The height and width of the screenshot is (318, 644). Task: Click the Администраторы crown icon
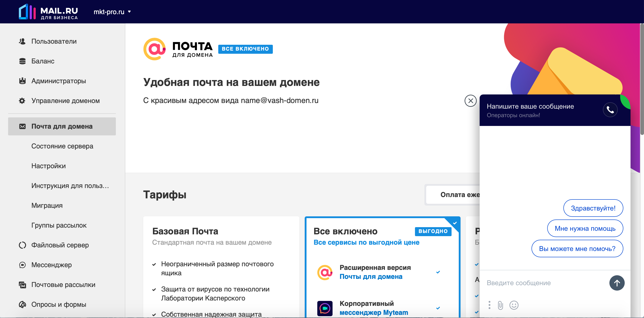[x=22, y=81]
